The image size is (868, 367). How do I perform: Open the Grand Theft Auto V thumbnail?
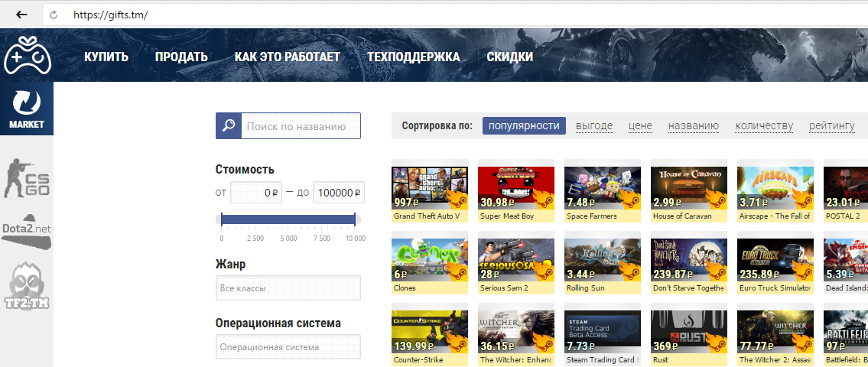430,187
